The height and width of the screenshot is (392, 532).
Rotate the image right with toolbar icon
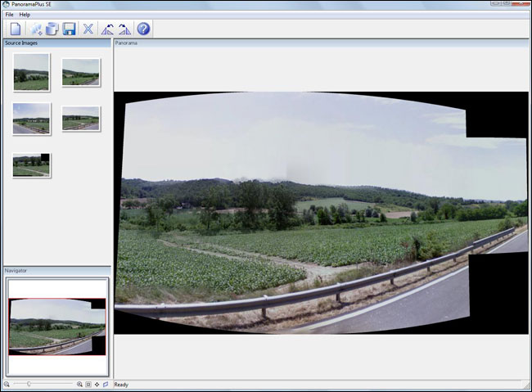click(124, 29)
